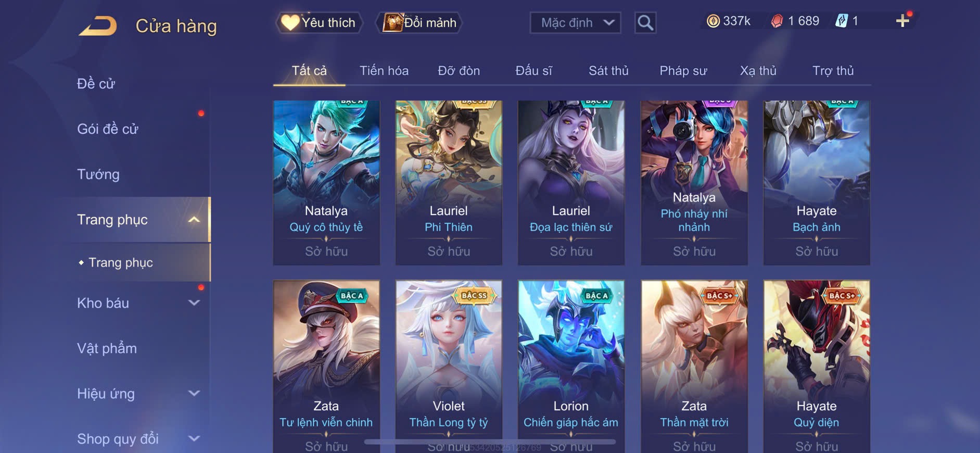Screen dimensions: 980x453
Task: Tap the back arrow icon
Action: point(98,26)
